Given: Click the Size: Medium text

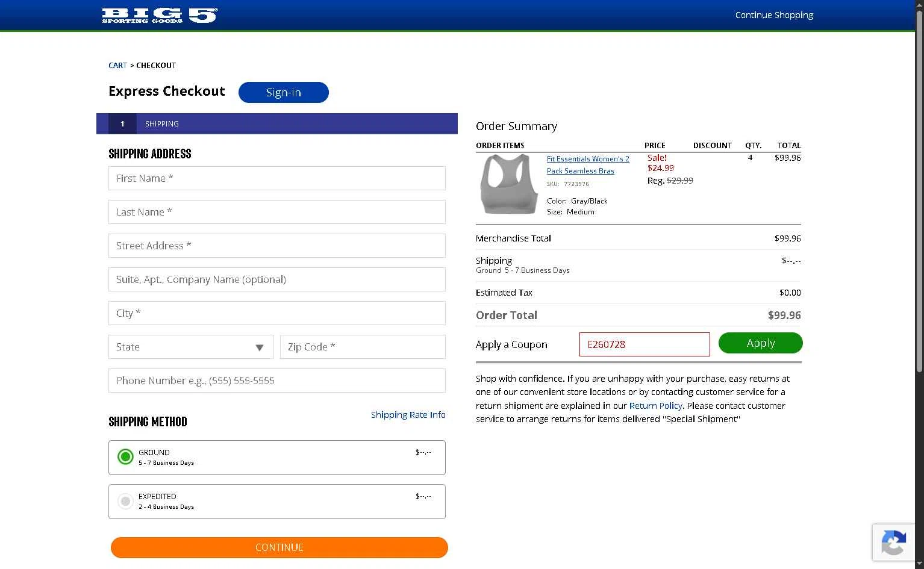Looking at the screenshot, I should pos(570,212).
